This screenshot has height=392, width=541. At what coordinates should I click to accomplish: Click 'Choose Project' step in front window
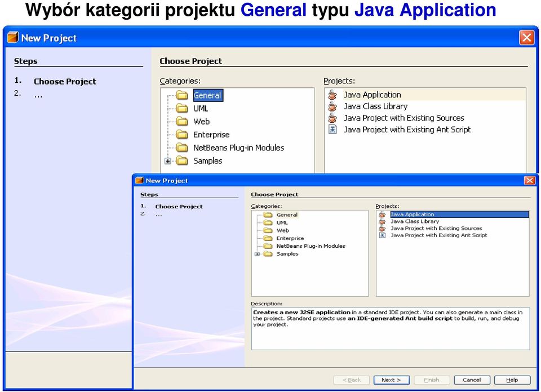(x=179, y=207)
